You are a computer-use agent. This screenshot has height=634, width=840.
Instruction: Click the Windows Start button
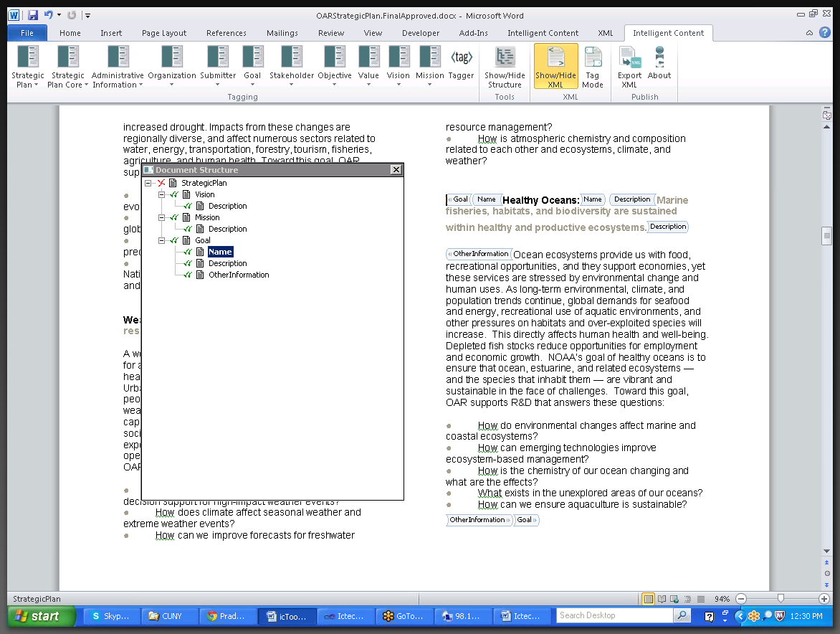tap(41, 616)
